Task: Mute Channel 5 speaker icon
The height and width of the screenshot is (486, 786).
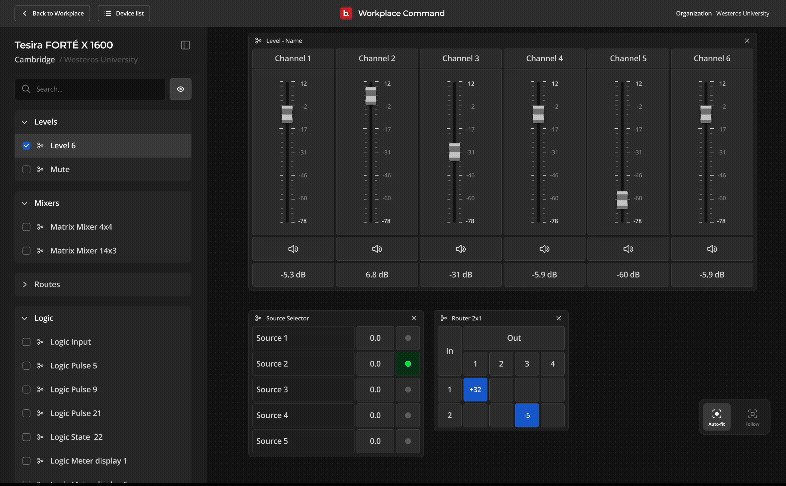Action: 628,249
